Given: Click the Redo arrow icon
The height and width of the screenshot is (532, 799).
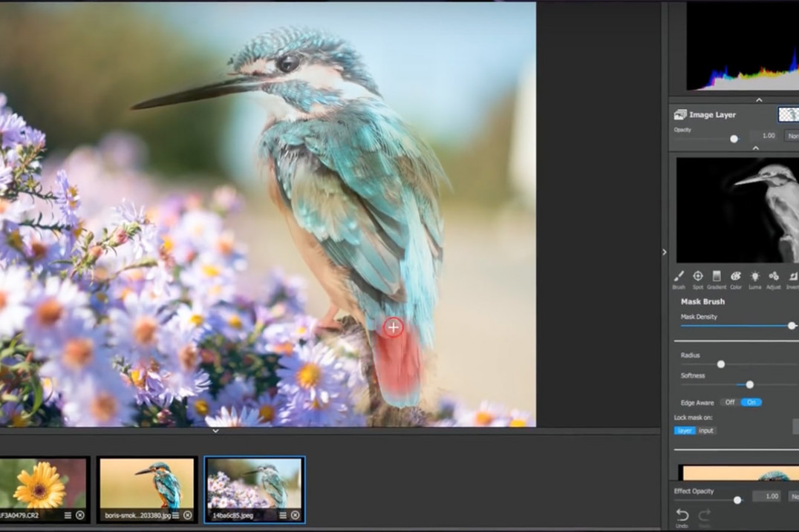Looking at the screenshot, I should 704,515.
